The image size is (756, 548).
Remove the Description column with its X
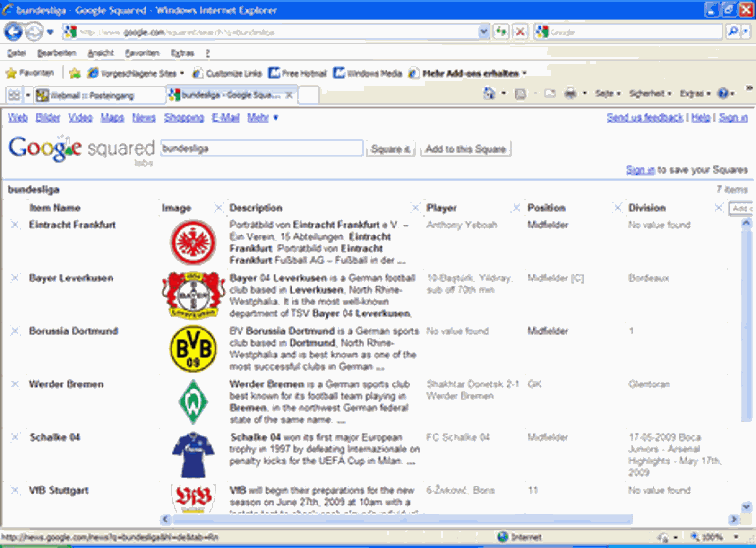click(415, 208)
